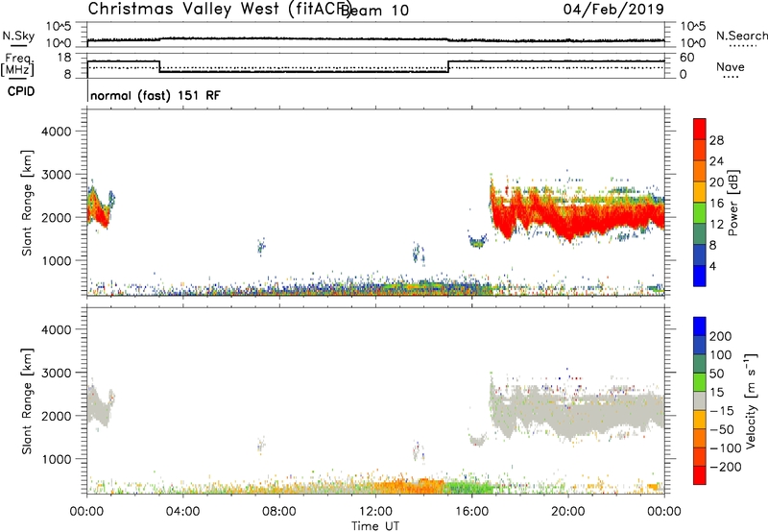Click the Power colorbar segment between 4 and 8
768x532 pixels.
[x=700, y=254]
